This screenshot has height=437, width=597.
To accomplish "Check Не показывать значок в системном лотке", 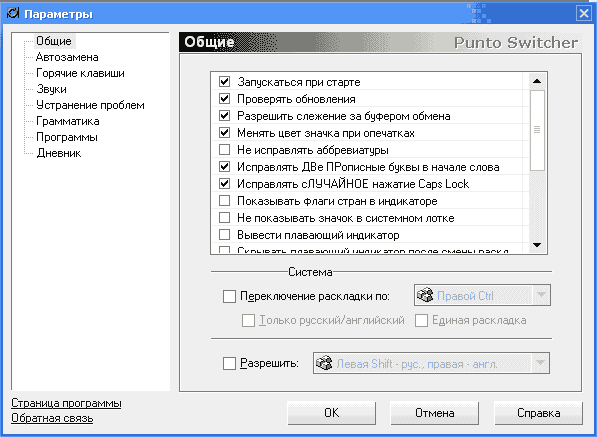I will [225, 218].
